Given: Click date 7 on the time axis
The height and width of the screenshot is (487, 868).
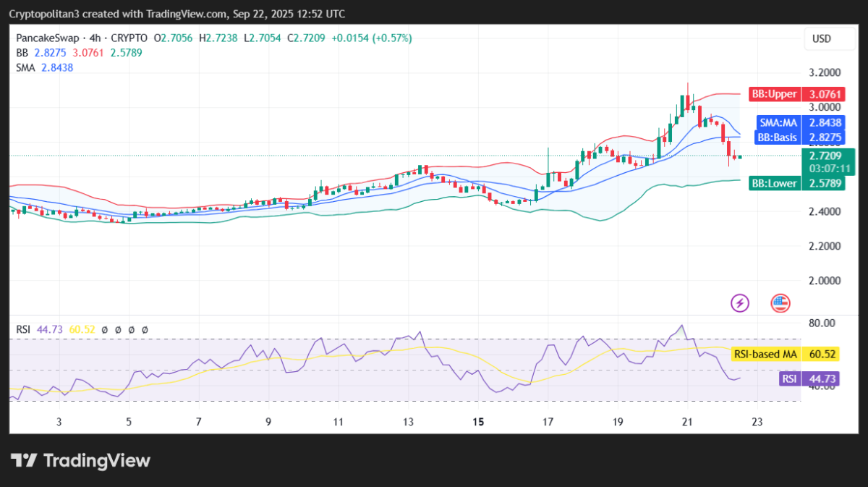Looking at the screenshot, I should tap(198, 421).
